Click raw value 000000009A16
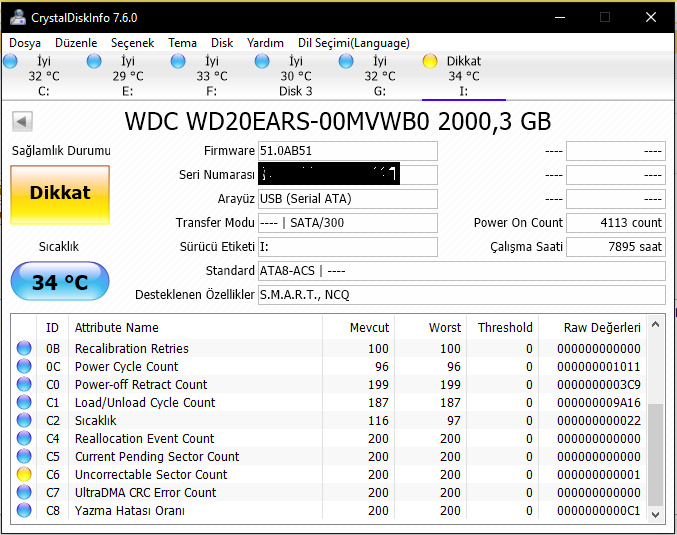Image resolution: width=677 pixels, height=535 pixels. tap(598, 402)
